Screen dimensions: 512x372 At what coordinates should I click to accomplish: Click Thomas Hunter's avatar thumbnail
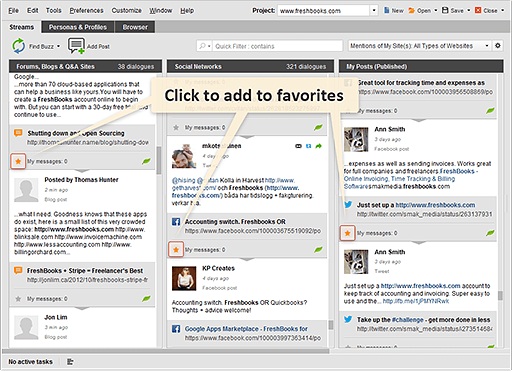click(x=26, y=190)
